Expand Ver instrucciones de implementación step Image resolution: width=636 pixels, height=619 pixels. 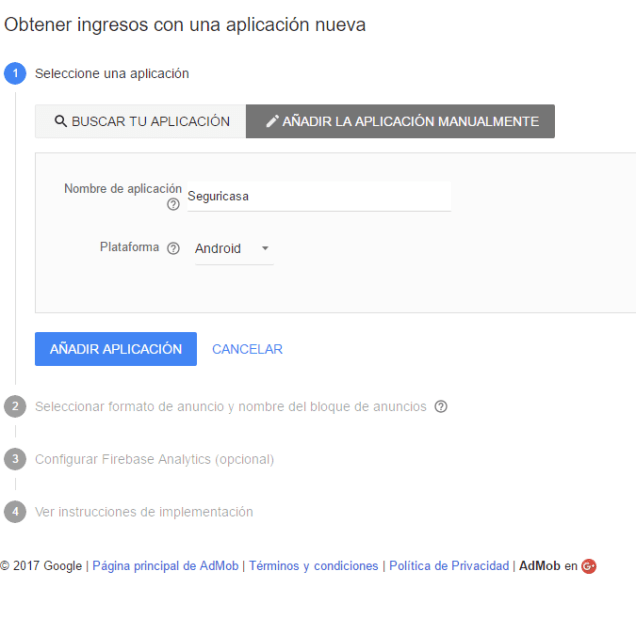click(144, 512)
